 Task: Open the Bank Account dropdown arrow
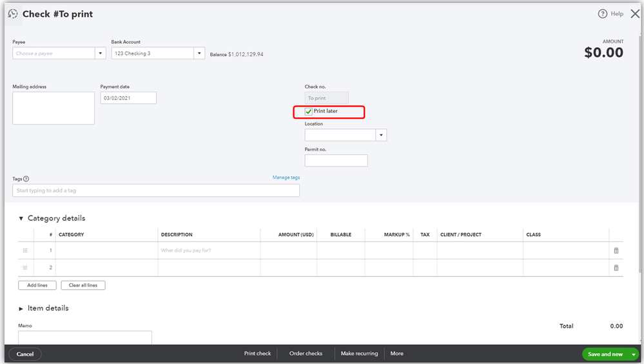[x=200, y=54]
